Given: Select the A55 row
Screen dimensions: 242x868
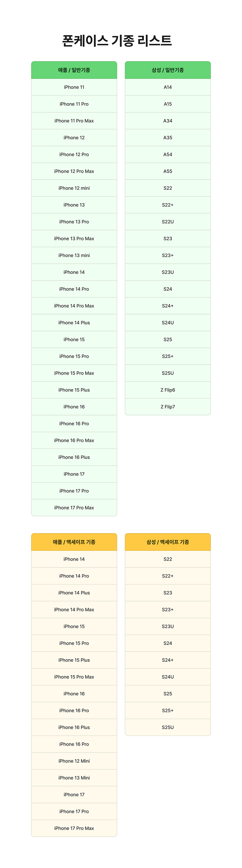Looking at the screenshot, I should [168, 171].
